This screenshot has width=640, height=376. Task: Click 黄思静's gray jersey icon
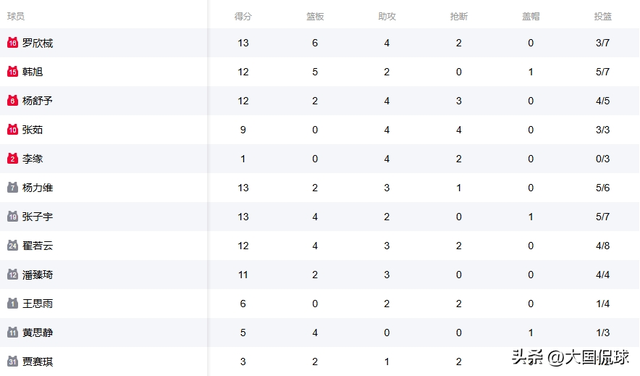coord(13,332)
